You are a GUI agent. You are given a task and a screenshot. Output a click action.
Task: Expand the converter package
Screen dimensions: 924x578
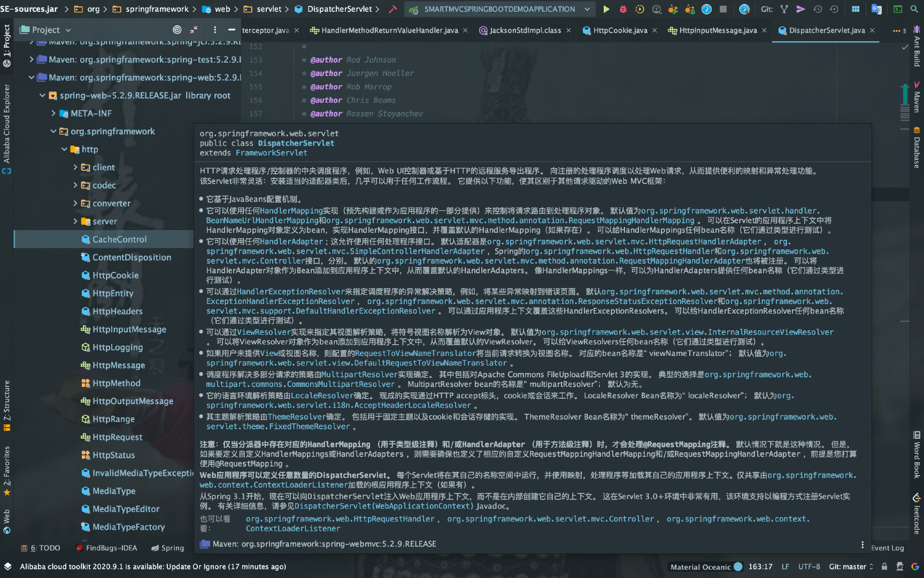(x=75, y=203)
